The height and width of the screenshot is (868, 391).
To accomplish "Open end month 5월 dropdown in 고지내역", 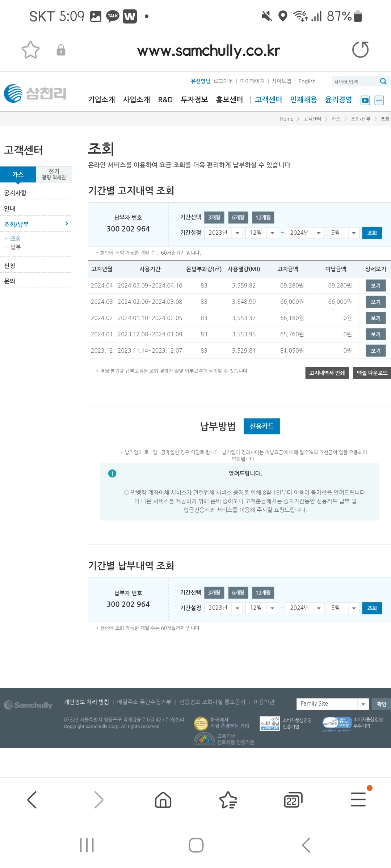I will click(x=342, y=233).
